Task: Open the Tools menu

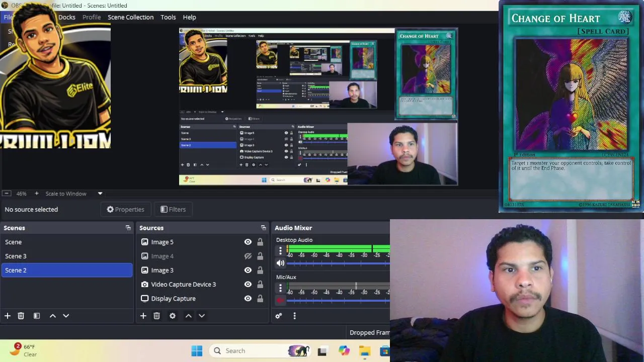Action: click(x=168, y=17)
